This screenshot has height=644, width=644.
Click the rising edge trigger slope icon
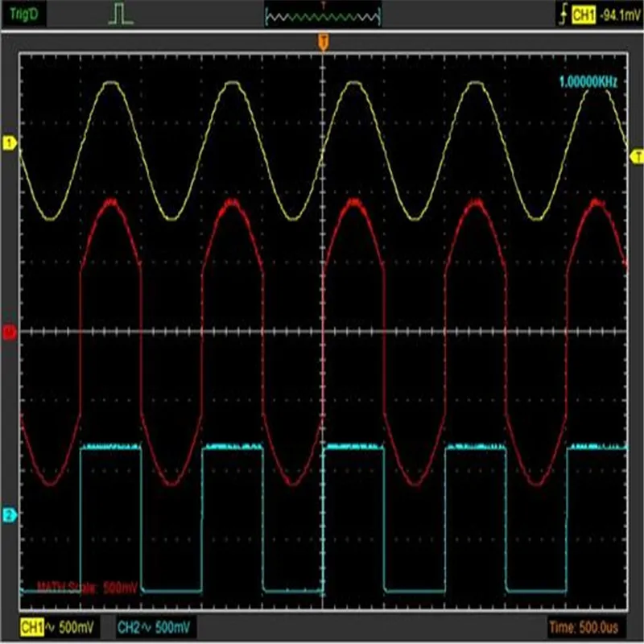pos(563,15)
